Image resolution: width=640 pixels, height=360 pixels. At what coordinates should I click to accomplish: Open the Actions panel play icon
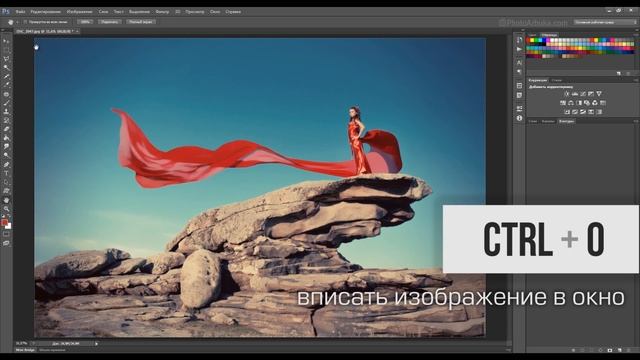[x=519, y=49]
